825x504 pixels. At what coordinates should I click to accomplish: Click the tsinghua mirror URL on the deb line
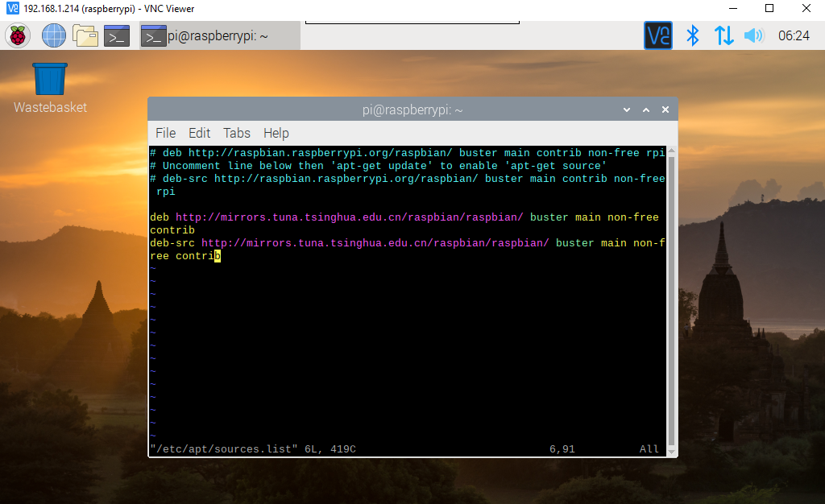350,217
